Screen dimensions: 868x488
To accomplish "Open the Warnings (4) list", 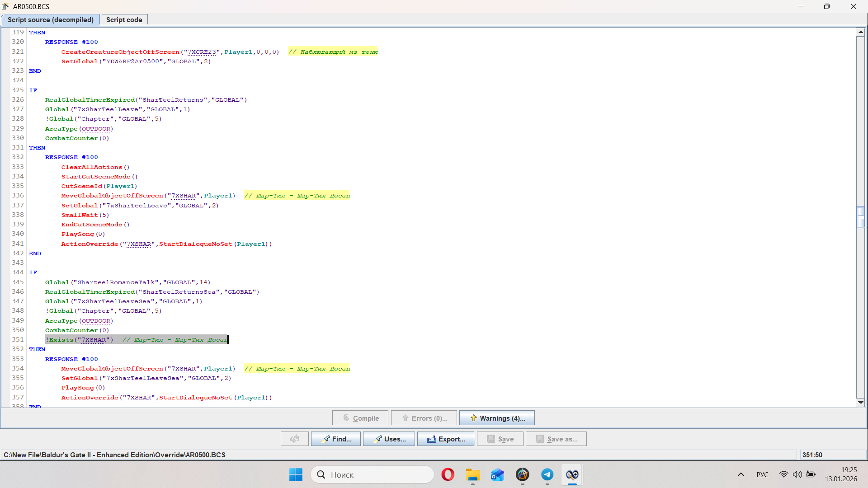I will point(497,418).
